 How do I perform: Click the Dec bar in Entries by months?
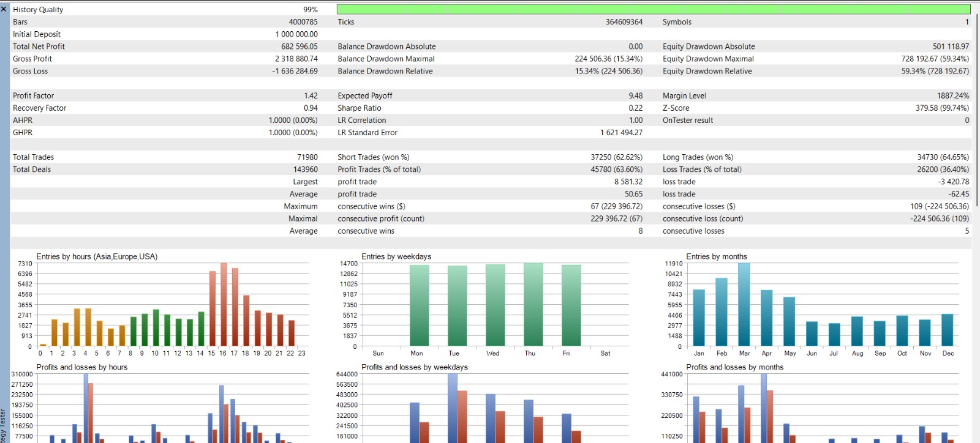(948, 330)
